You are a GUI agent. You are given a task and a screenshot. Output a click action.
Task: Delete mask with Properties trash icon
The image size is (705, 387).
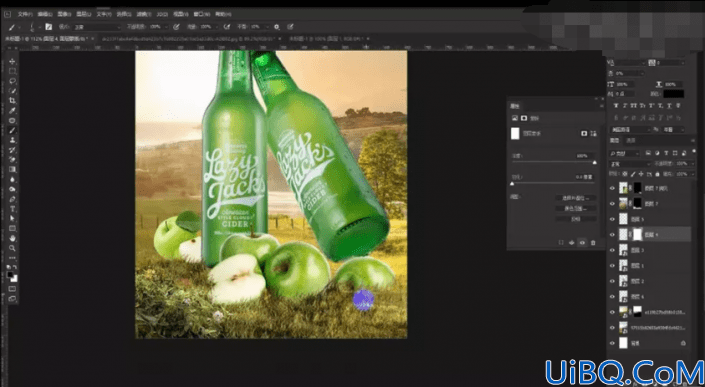(593, 243)
